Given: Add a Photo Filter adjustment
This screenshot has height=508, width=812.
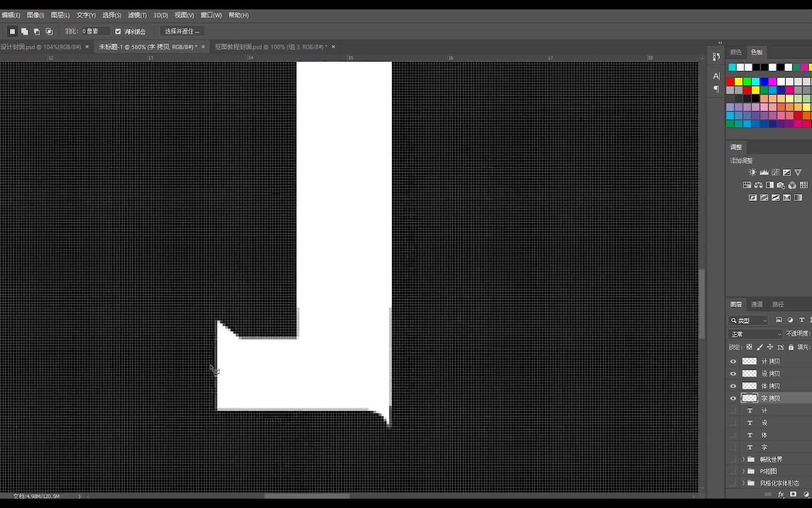Looking at the screenshot, I should pyautogui.click(x=781, y=185).
